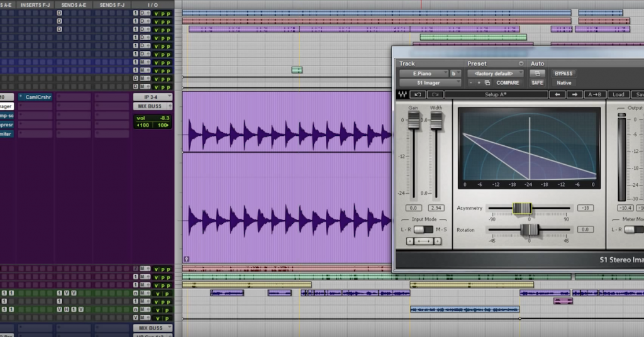The height and width of the screenshot is (337, 644).
Task: Click the send D button on first track
Action: (60, 13)
